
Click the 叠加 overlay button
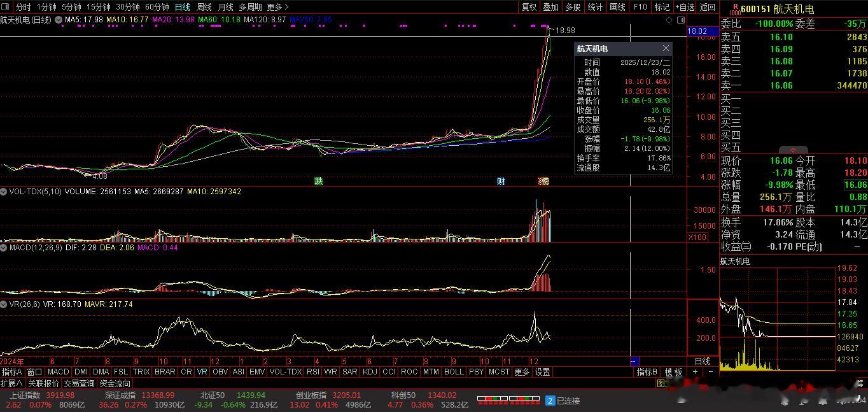(x=550, y=7)
